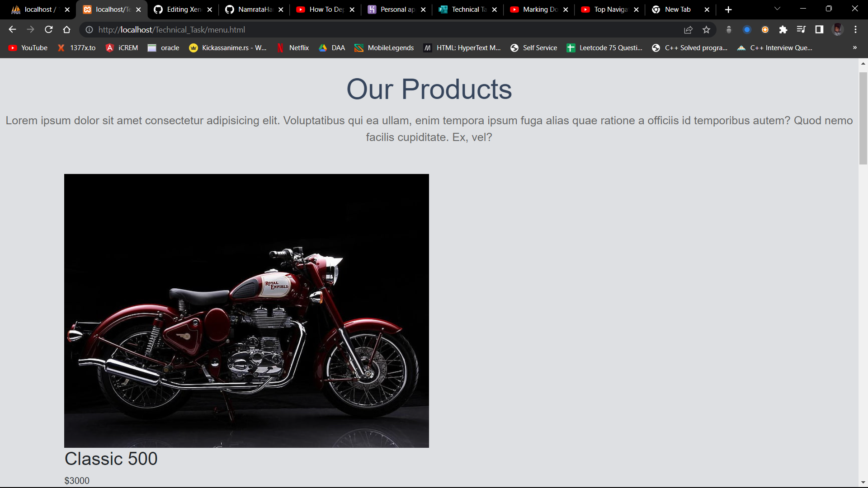The width and height of the screenshot is (868, 488).
Task: Open the Extensions puzzle-piece menu
Action: [783, 29]
